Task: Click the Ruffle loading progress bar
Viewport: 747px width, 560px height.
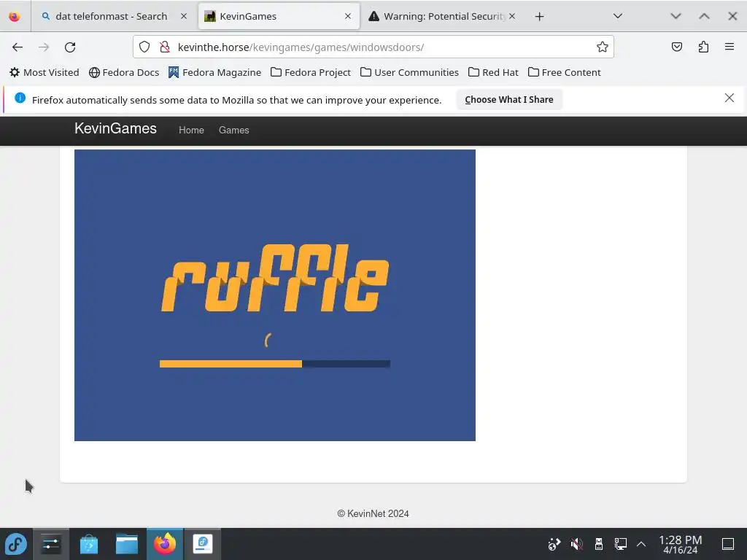Action: [275, 364]
